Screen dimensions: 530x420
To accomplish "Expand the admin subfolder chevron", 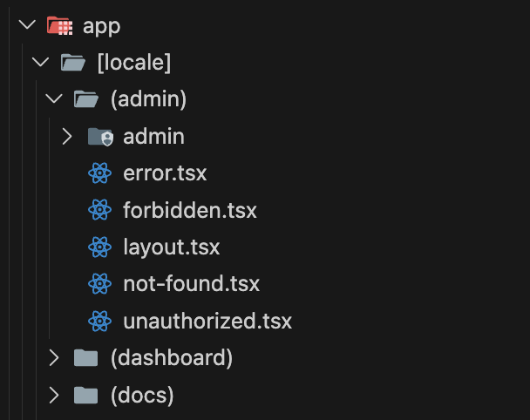I will [x=68, y=137].
